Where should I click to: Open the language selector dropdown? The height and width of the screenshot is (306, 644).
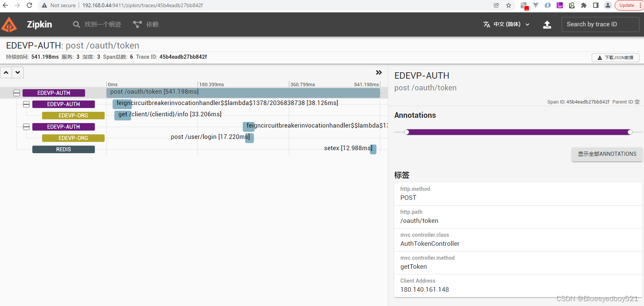coord(506,24)
